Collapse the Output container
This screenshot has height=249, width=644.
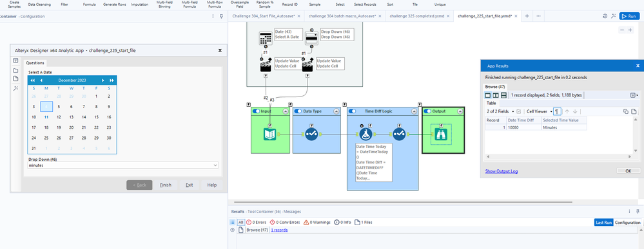[x=460, y=111]
